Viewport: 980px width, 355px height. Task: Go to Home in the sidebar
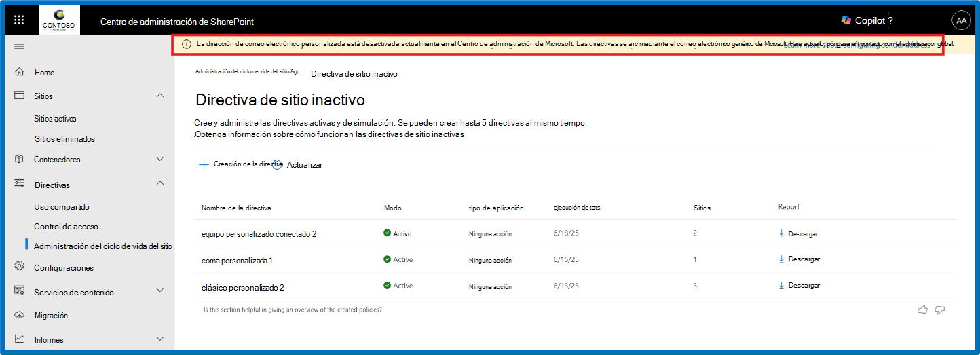click(x=45, y=73)
